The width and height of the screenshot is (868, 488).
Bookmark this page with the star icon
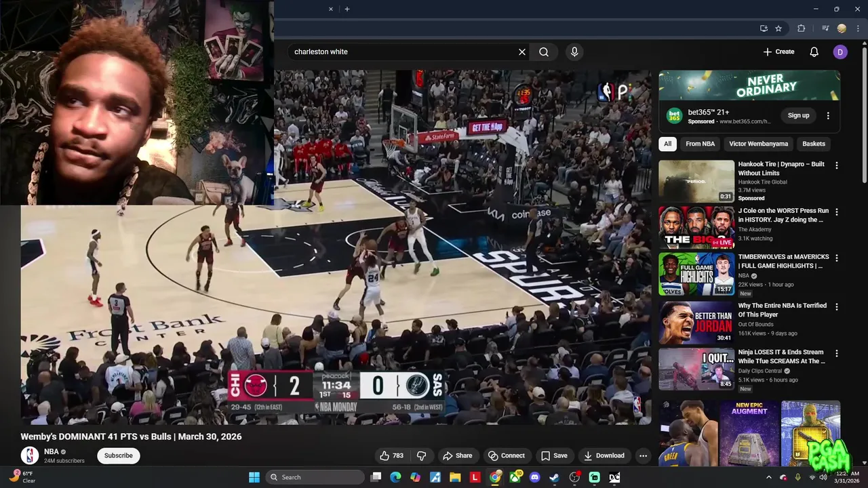[778, 28]
